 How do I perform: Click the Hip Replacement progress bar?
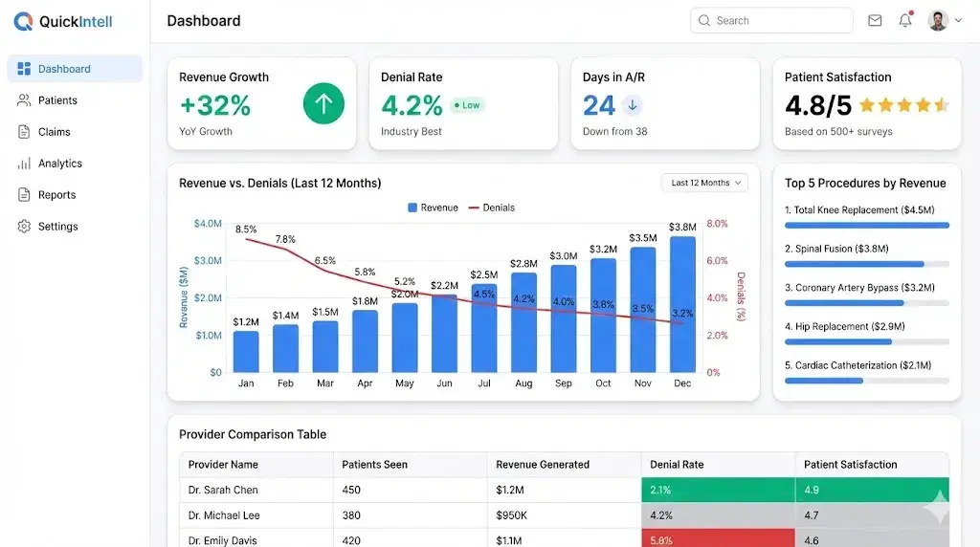[x=867, y=341]
